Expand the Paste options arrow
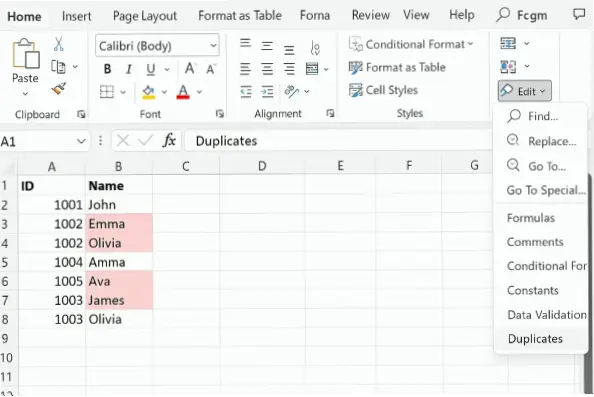Screen dimensions: 594x397 point(25,94)
